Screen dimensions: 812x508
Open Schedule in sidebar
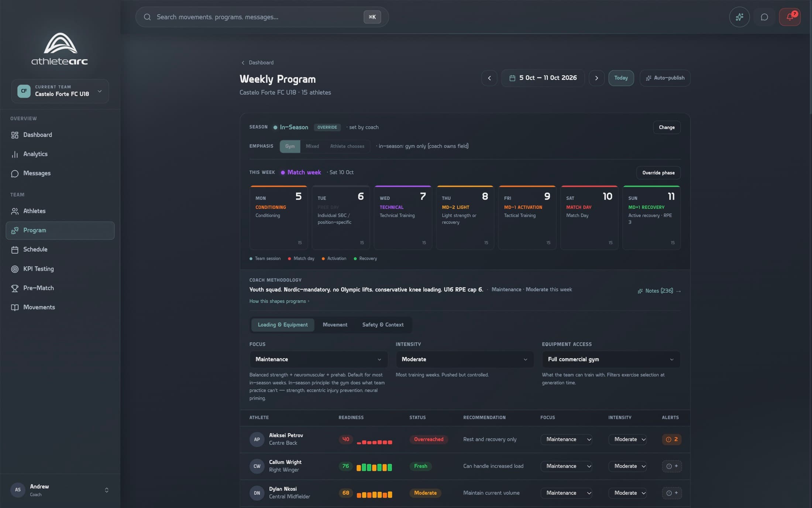tap(60, 250)
